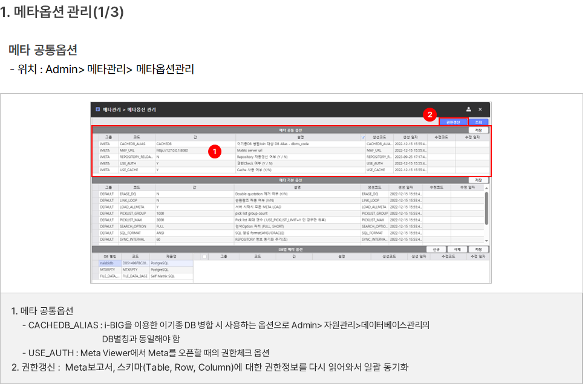Click 저장 in the DB별 메타 옵션 section
Viewport: 588px width, 384px height.
pyautogui.click(x=478, y=249)
